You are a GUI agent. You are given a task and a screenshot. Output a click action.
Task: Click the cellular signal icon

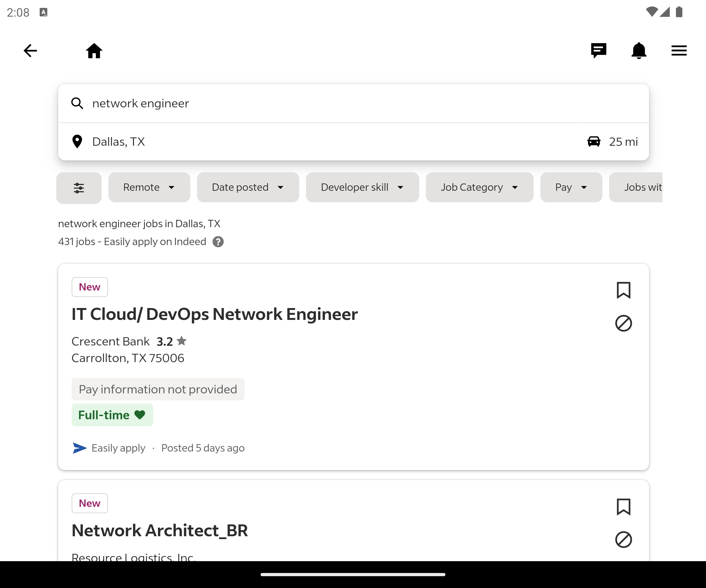[665, 12]
